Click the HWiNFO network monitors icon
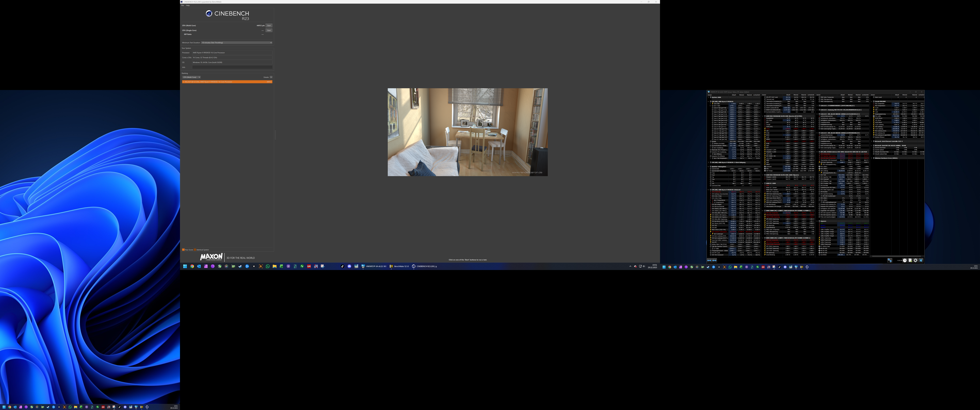Image resolution: width=980 pixels, height=410 pixels. click(890, 260)
